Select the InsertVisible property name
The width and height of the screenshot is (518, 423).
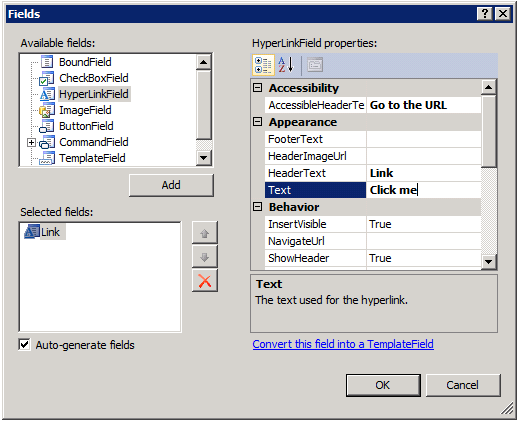click(x=315, y=224)
